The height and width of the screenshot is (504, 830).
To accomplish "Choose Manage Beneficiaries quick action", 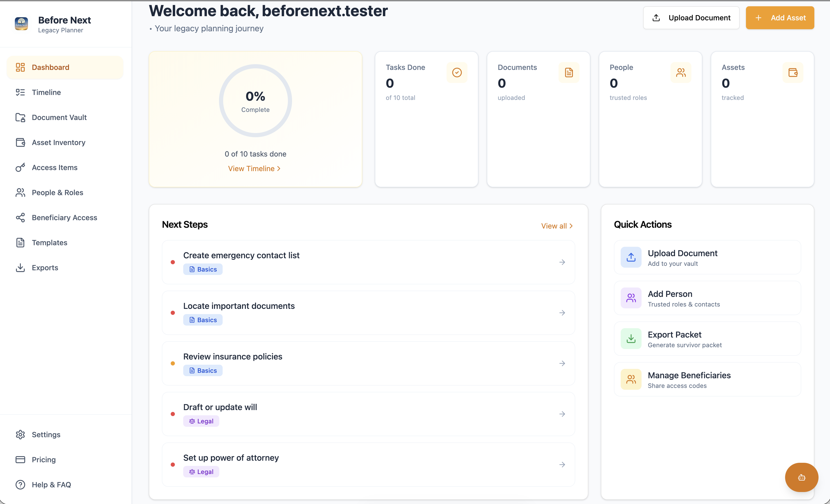I will [x=707, y=379].
